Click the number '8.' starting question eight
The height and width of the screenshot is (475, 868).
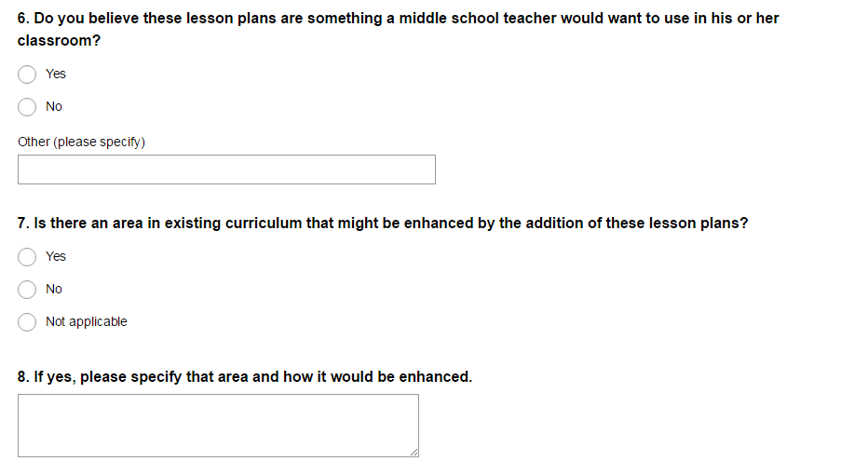click(23, 377)
